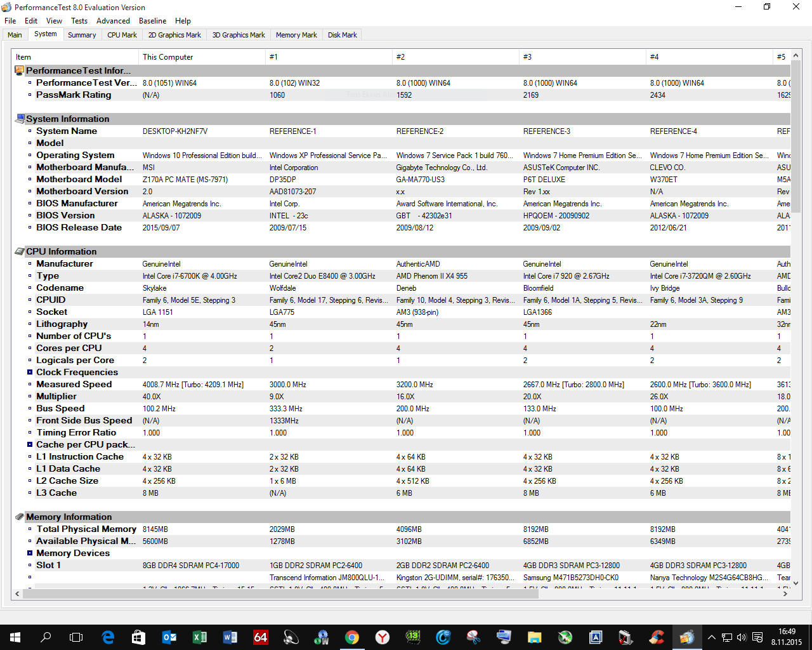Open the volume tray icon

(742, 637)
